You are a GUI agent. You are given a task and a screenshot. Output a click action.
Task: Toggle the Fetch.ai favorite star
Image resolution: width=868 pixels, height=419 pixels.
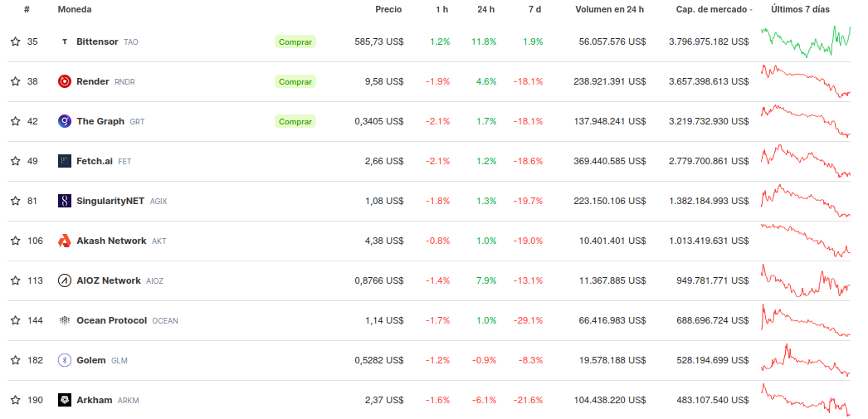[16, 161]
